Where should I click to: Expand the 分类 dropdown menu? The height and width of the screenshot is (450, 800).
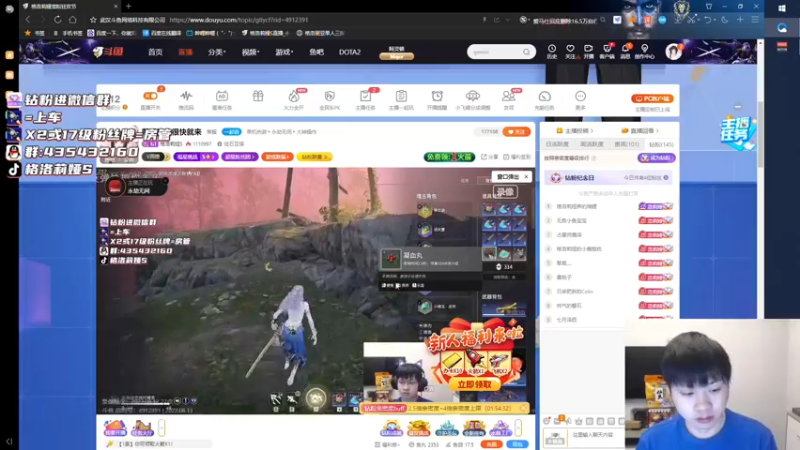[x=217, y=52]
